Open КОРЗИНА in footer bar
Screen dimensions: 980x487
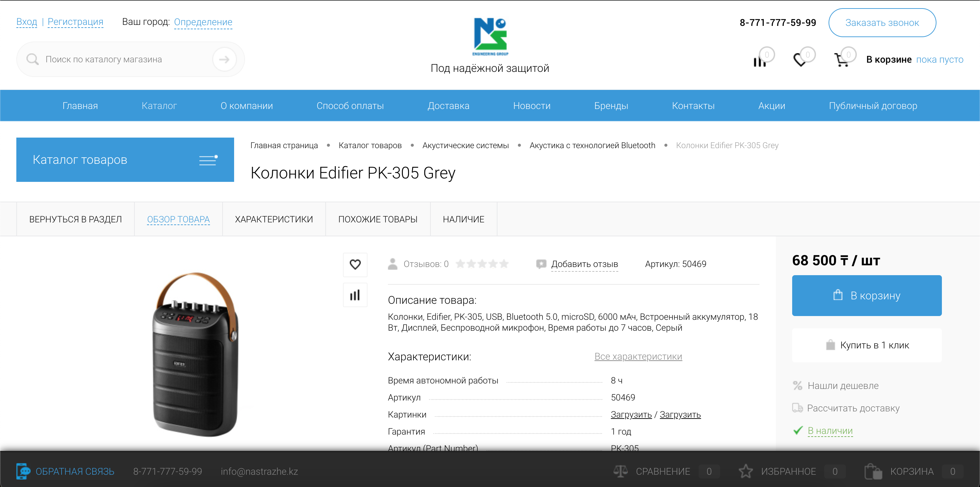point(912,471)
